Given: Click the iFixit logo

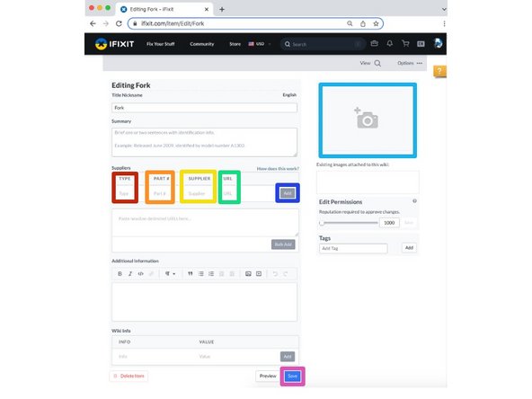Looking at the screenshot, I should tap(114, 44).
